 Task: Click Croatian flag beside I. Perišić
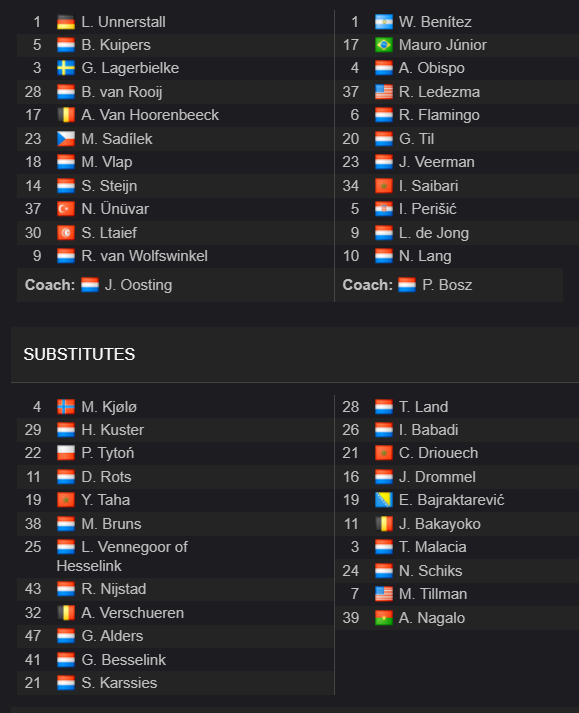(384, 209)
